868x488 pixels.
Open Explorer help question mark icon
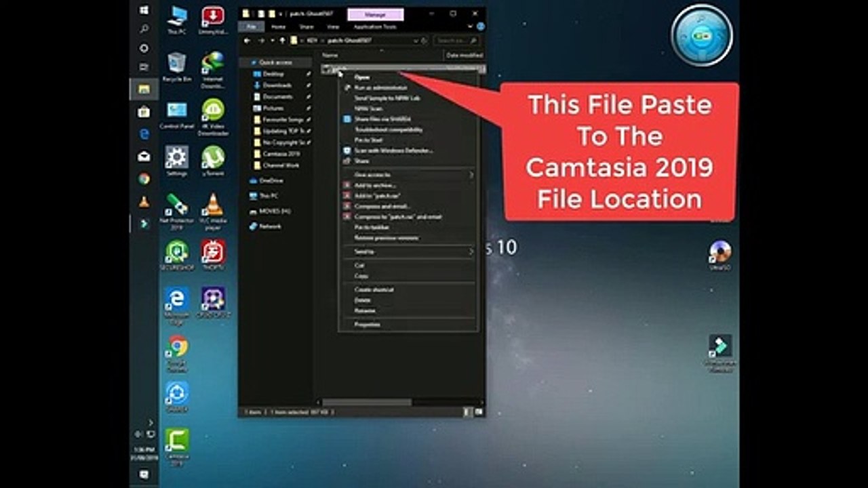(x=481, y=26)
